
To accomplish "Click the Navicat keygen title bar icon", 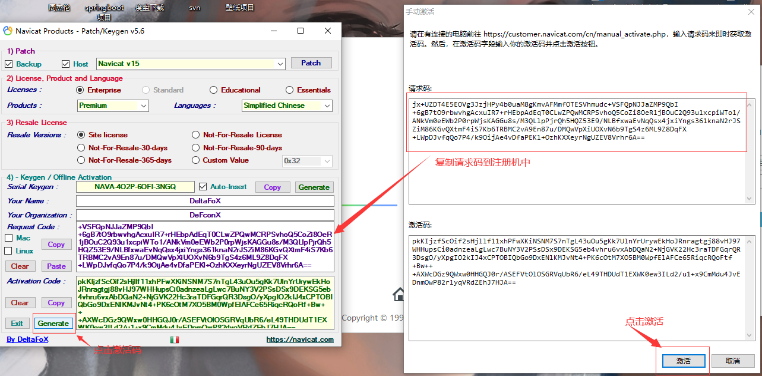I will pyautogui.click(x=7, y=31).
